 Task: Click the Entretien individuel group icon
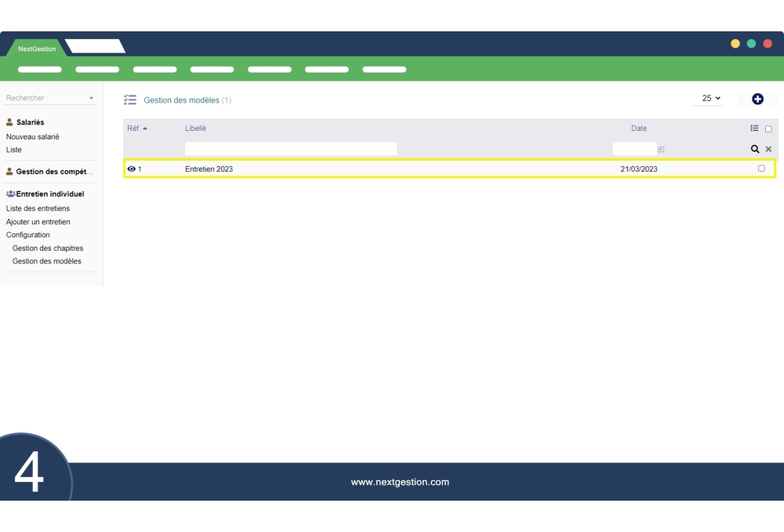(x=10, y=194)
